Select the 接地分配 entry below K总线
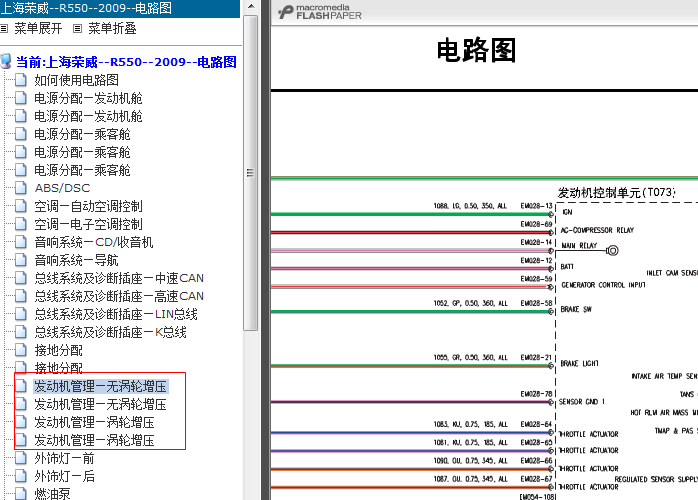The height and width of the screenshot is (500, 698). pos(58,350)
